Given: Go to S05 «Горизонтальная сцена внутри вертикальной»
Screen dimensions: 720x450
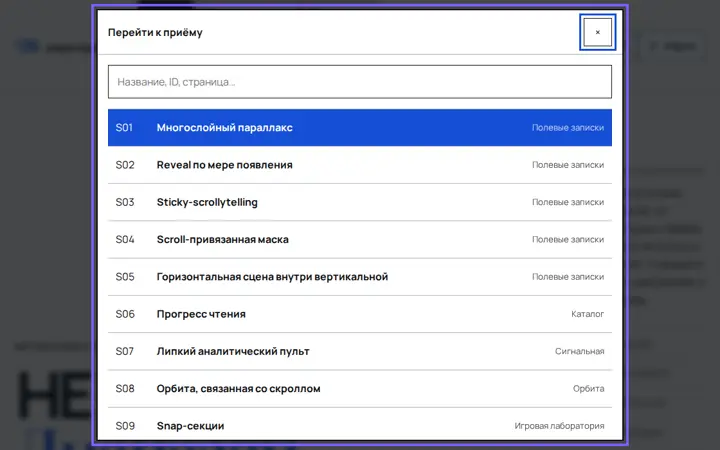Looking at the screenshot, I should pos(360,276).
